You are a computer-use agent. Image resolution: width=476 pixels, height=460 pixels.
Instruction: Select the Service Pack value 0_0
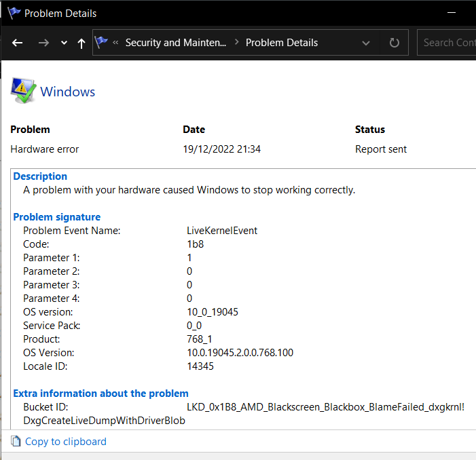point(194,326)
